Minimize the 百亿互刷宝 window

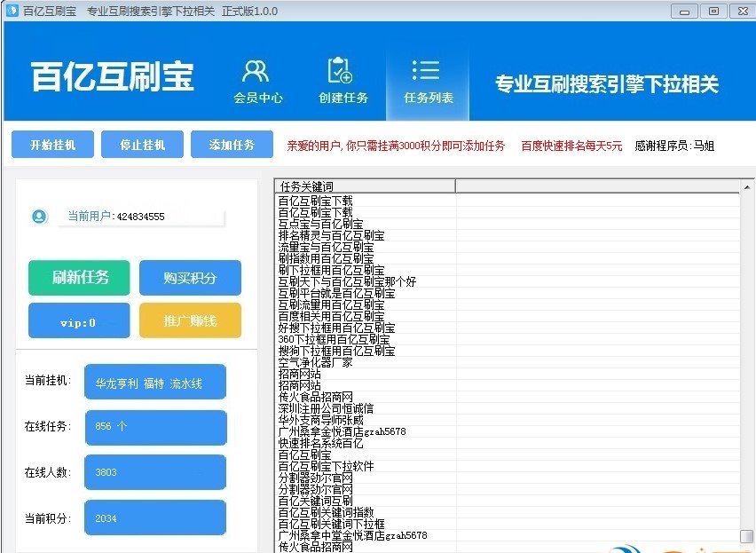(x=684, y=11)
